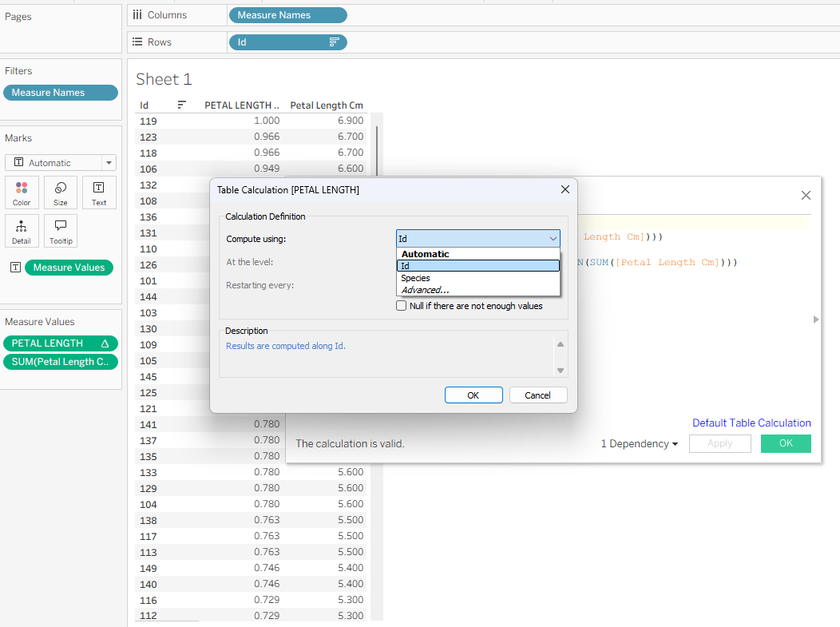This screenshot has width=840, height=627.
Task: Enable Null if there are not enough values
Action: point(402,306)
